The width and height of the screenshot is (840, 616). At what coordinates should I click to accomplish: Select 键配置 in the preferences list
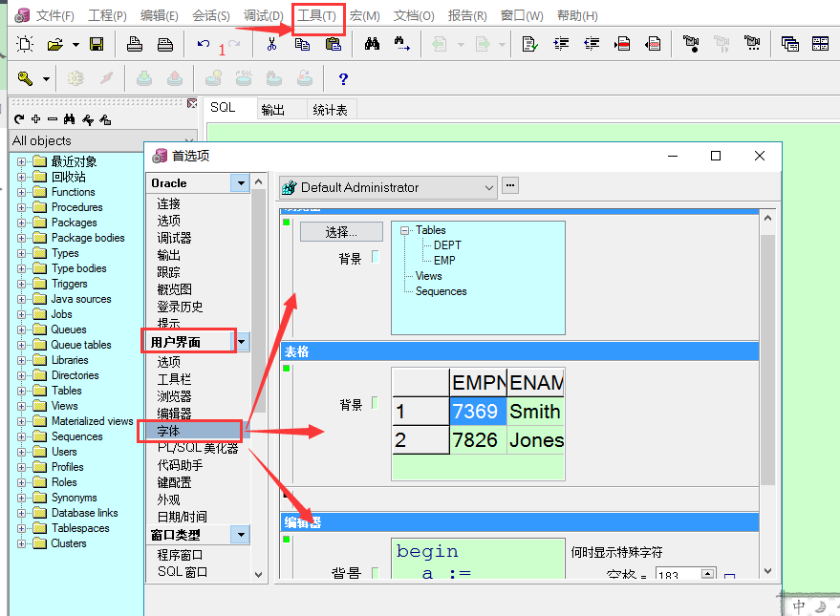click(x=174, y=482)
